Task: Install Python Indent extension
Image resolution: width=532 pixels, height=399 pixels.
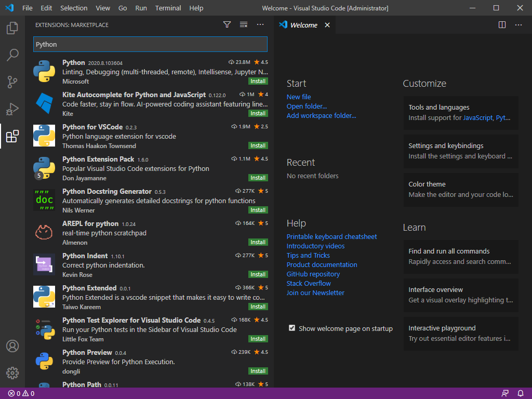Action: (258, 274)
